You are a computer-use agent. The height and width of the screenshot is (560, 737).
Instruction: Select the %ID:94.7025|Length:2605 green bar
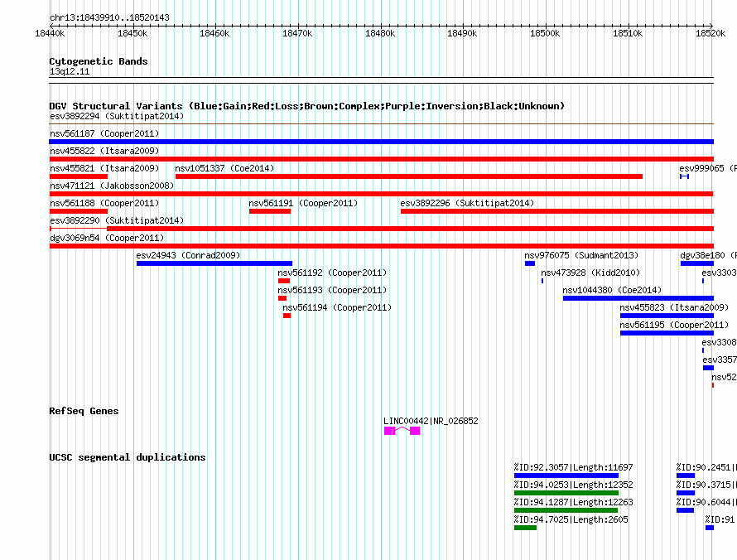[x=526, y=528]
